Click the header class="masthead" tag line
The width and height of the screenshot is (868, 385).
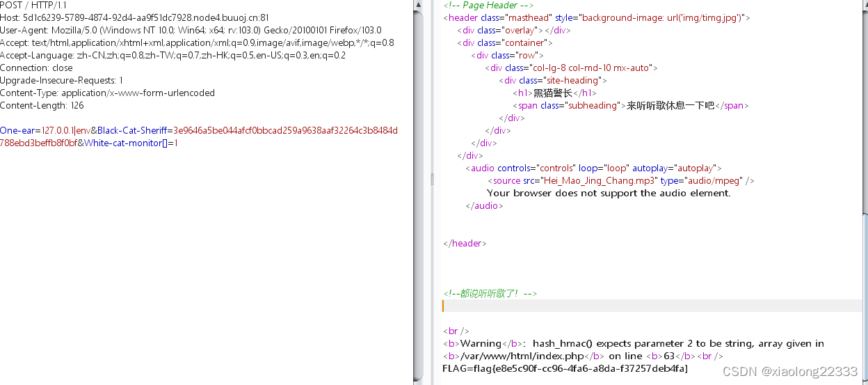[x=597, y=17]
